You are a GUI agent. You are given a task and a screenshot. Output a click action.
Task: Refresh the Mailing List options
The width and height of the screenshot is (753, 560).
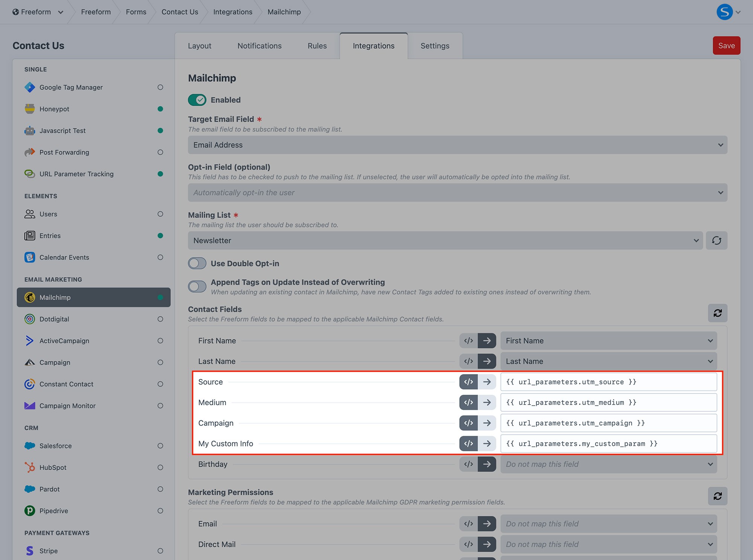[x=716, y=240]
